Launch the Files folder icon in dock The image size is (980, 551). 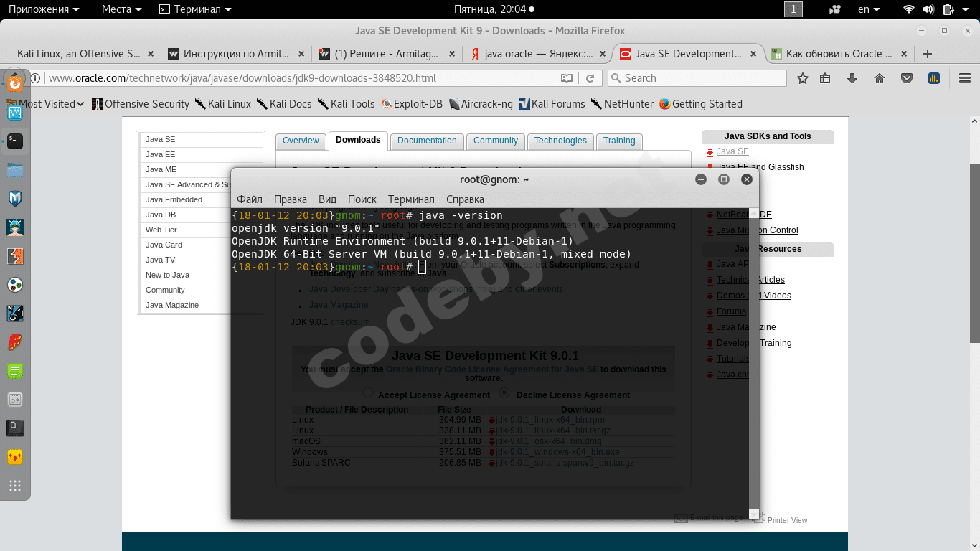pos(15,170)
